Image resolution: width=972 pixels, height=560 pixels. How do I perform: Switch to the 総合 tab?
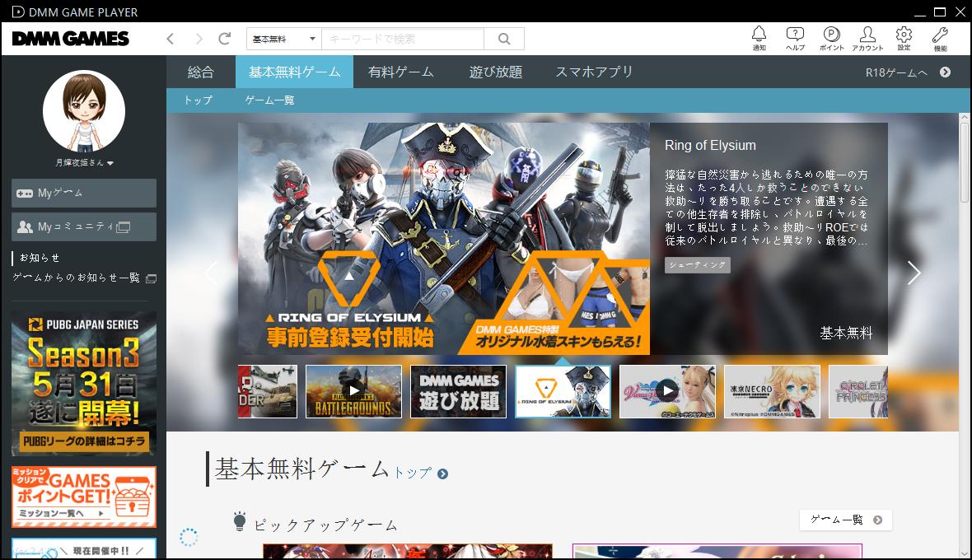tap(200, 72)
